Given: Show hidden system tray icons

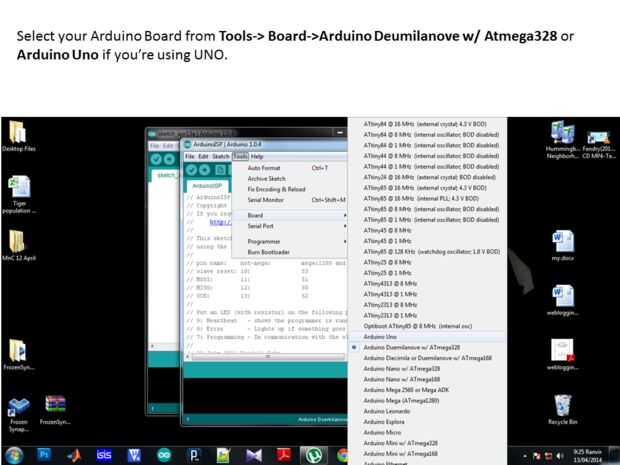Looking at the screenshot, I should point(525,456).
